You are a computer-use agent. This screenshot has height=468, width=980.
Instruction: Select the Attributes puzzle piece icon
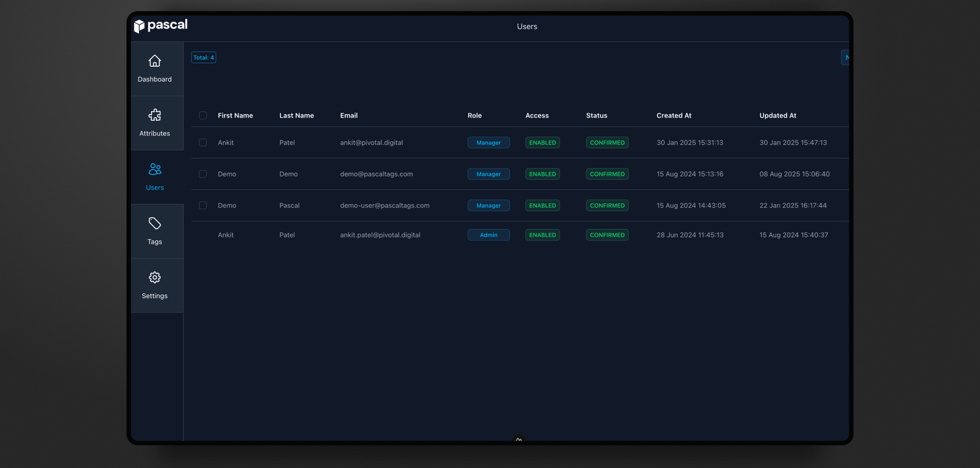[154, 116]
